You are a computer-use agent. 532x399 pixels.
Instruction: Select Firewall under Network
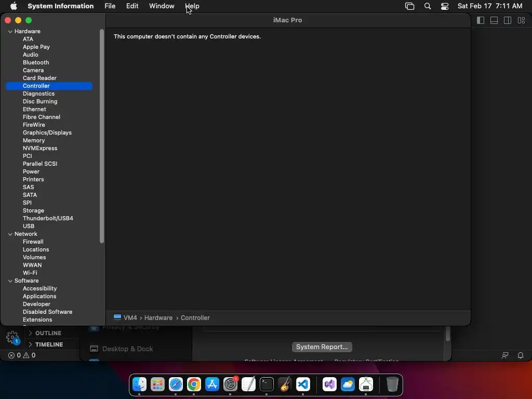pyautogui.click(x=33, y=242)
